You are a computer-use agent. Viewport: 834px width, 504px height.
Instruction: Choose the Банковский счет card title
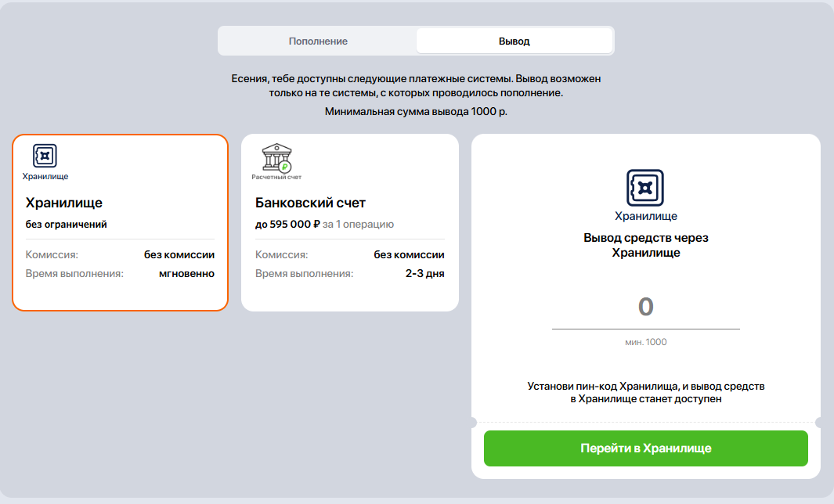[310, 203]
